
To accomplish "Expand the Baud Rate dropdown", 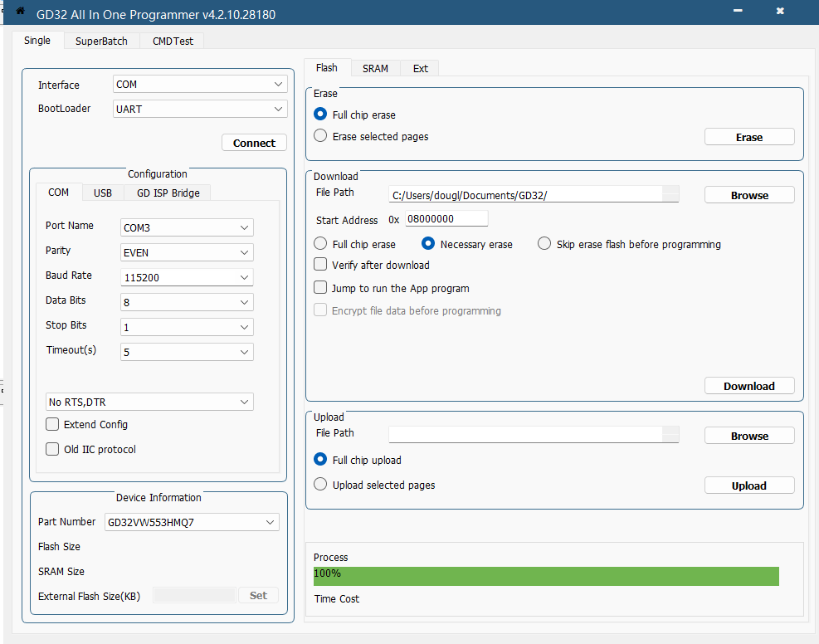I will click(x=187, y=277).
